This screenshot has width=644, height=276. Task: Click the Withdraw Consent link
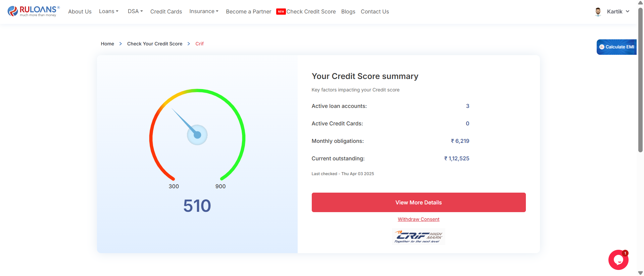click(418, 219)
